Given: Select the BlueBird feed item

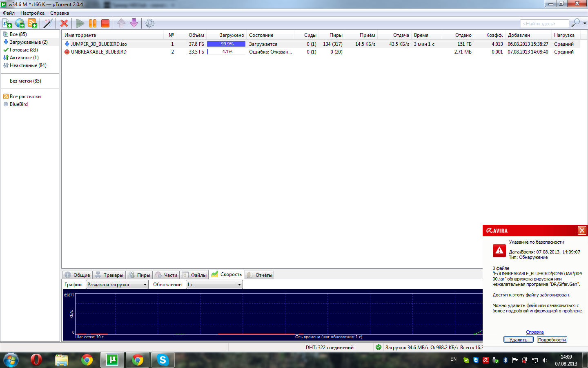Looking at the screenshot, I should coord(19,104).
